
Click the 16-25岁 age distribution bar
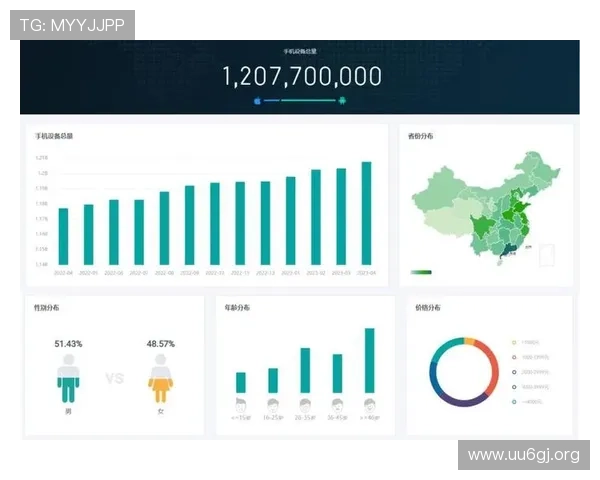click(x=273, y=380)
